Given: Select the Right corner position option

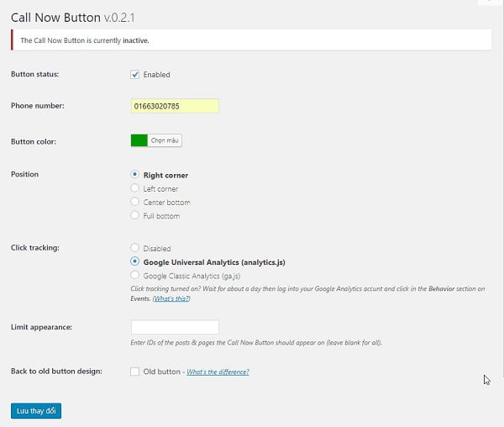Looking at the screenshot, I should coord(134,175).
